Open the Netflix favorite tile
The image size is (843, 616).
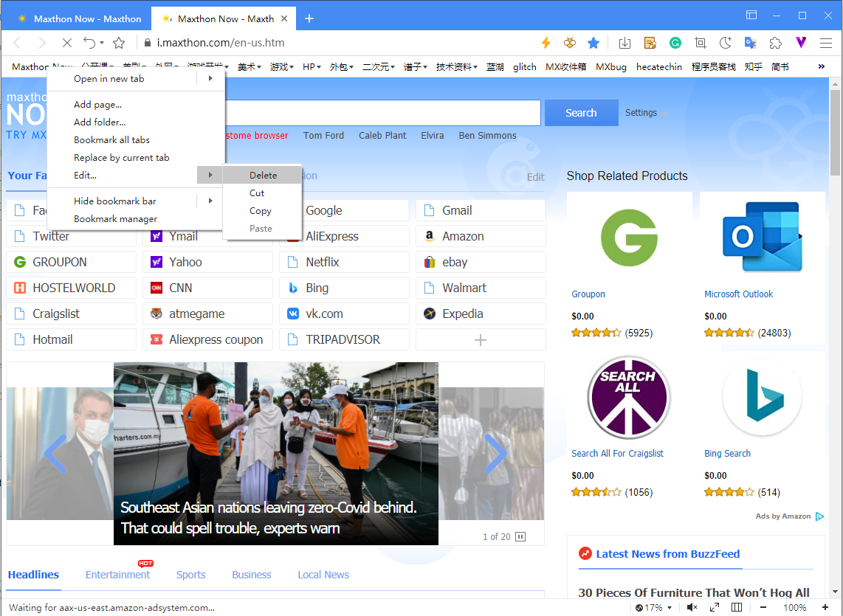coord(344,262)
